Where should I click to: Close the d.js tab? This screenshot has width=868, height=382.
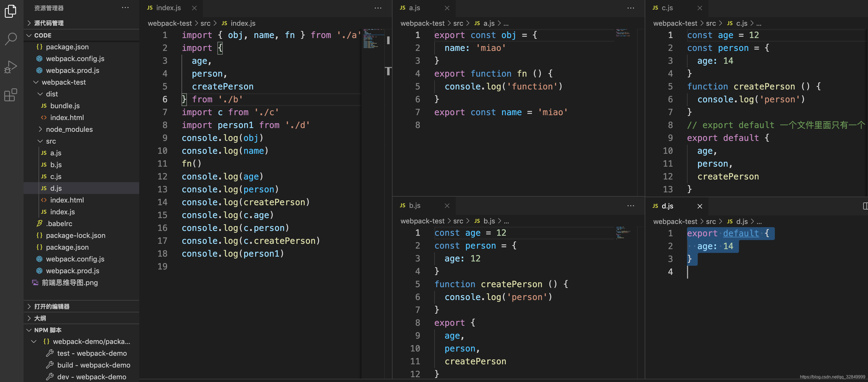point(700,206)
